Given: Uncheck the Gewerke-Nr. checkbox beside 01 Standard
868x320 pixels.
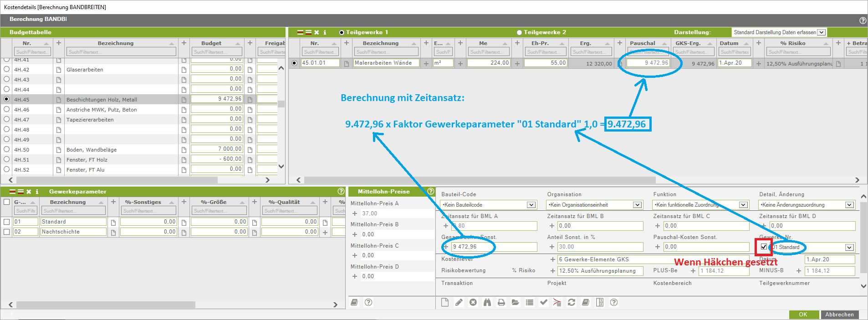Looking at the screenshot, I should (x=764, y=247).
